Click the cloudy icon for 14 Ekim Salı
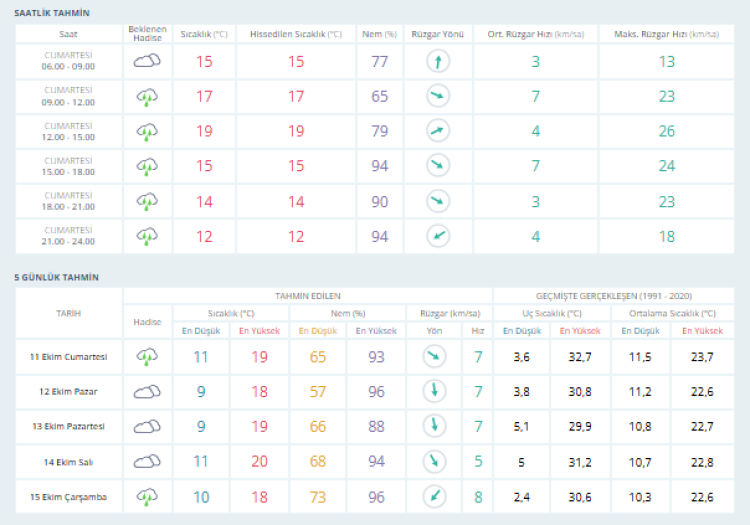This screenshot has height=525, width=750. (x=148, y=461)
